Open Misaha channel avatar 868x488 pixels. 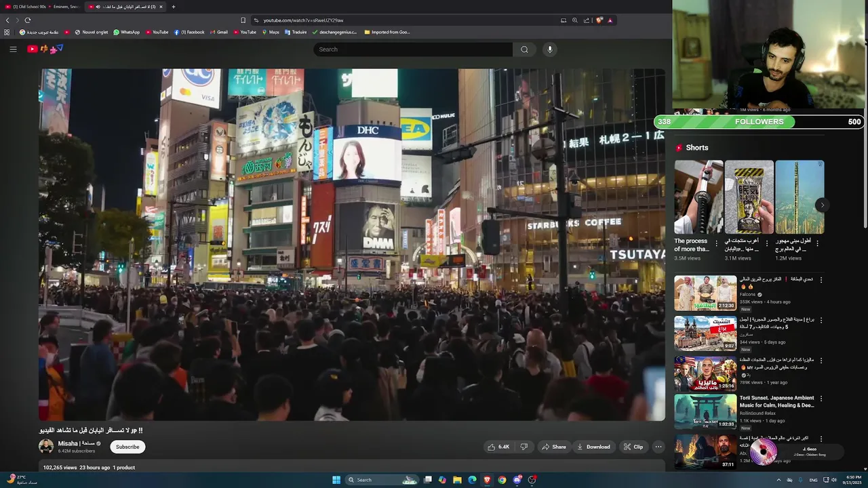pyautogui.click(x=46, y=446)
